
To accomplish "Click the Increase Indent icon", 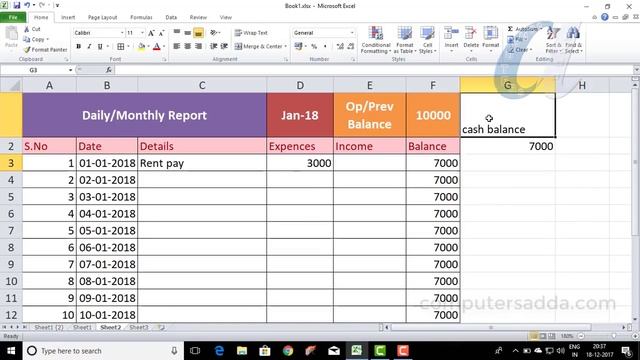I will 224,47.
